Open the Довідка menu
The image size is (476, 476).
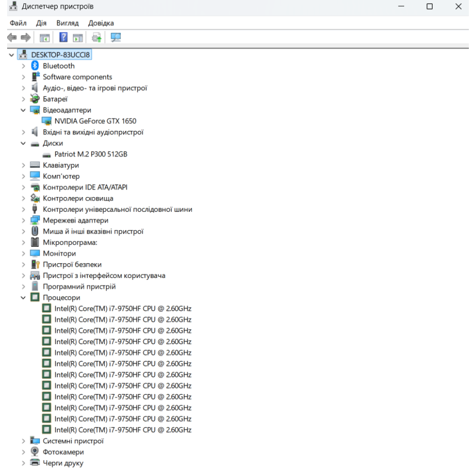click(x=101, y=23)
